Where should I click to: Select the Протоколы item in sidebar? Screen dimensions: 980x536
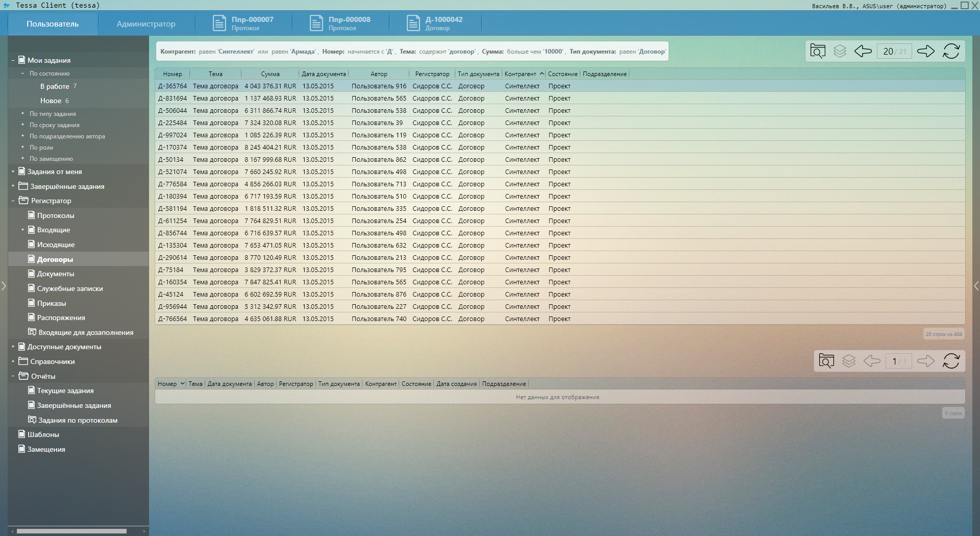(x=56, y=215)
